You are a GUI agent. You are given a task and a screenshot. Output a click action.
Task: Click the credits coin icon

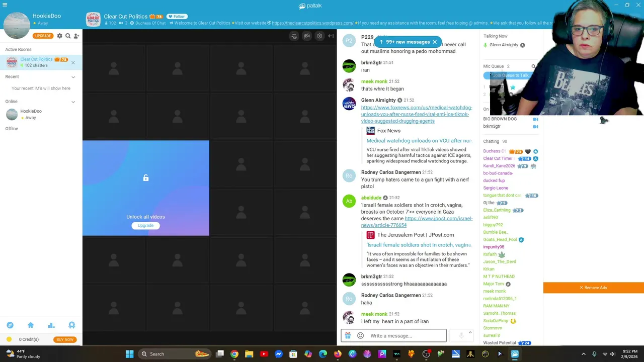pyautogui.click(x=9, y=339)
